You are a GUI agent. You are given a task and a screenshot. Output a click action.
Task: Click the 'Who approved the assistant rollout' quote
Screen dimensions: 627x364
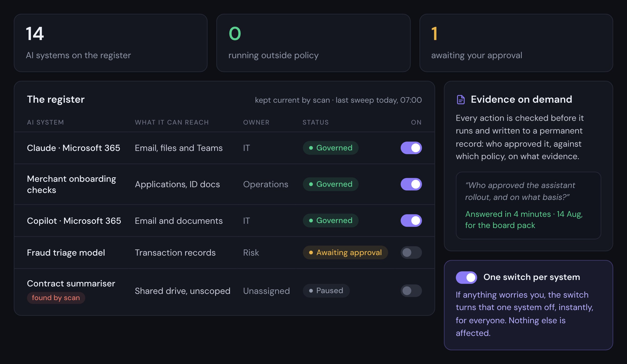pos(520,191)
